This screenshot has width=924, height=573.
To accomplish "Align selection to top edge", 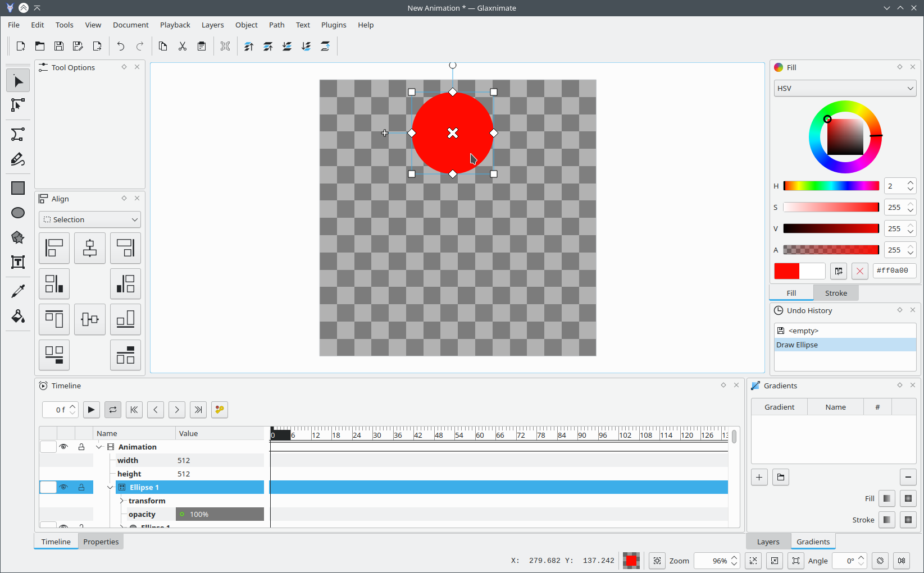I will 54,319.
